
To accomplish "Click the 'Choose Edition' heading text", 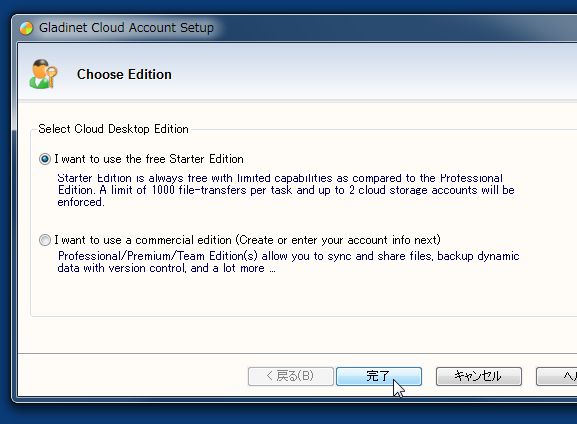I will (x=124, y=74).
